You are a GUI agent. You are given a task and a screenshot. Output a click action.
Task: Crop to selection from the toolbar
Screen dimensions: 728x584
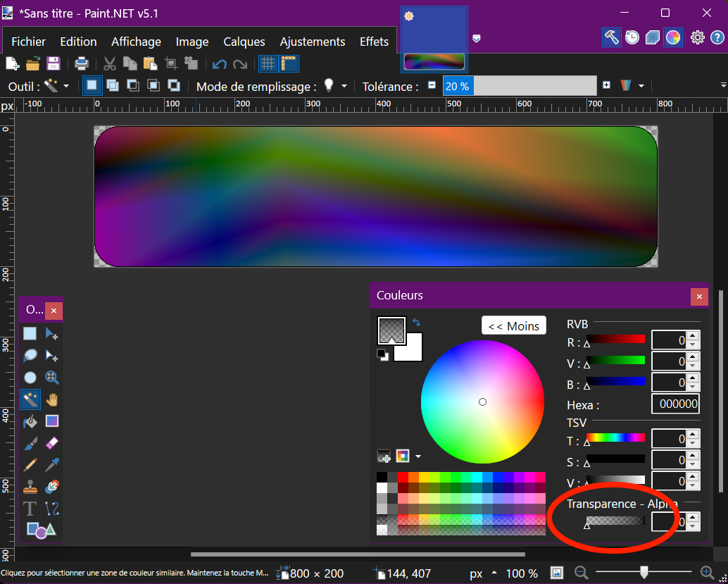coord(171,63)
